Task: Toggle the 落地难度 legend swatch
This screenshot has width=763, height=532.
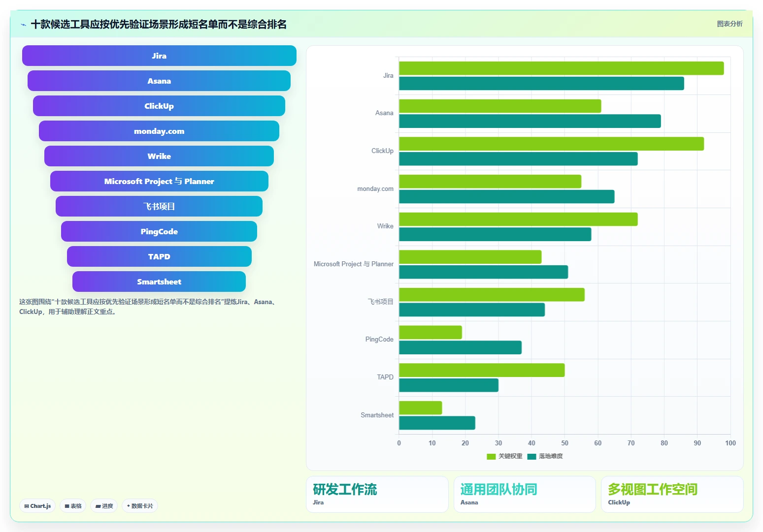Action: click(531, 456)
